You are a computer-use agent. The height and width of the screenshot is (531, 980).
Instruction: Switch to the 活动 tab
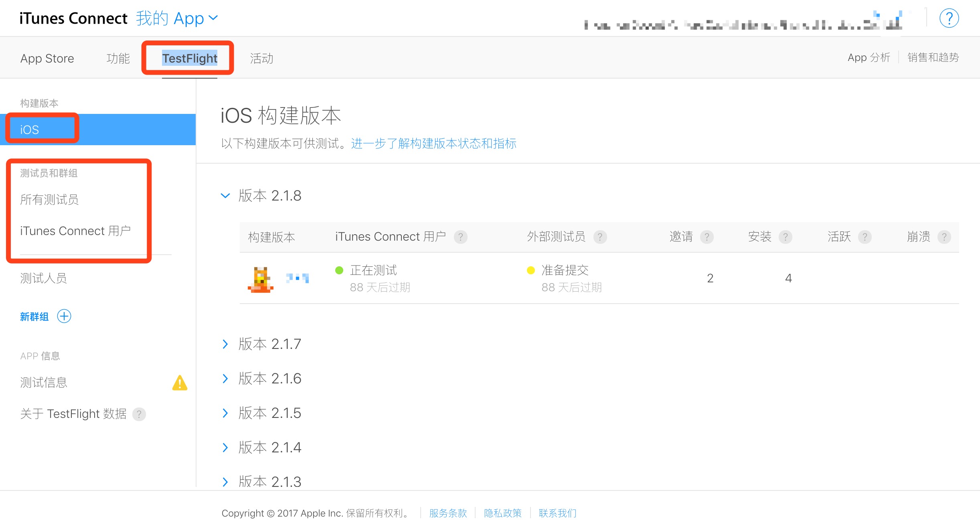coord(262,59)
